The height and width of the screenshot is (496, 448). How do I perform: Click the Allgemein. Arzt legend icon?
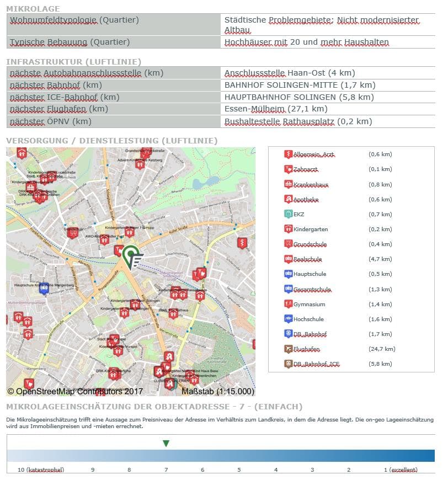point(288,154)
